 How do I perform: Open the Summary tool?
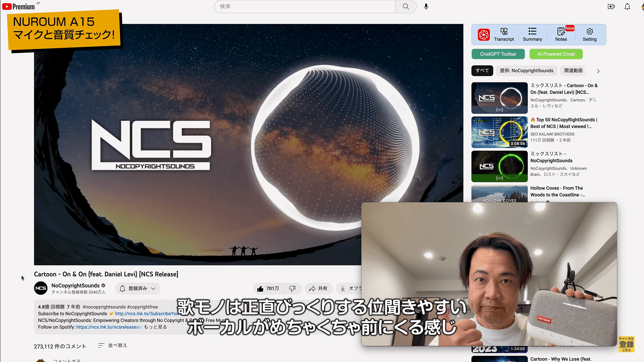(532, 35)
